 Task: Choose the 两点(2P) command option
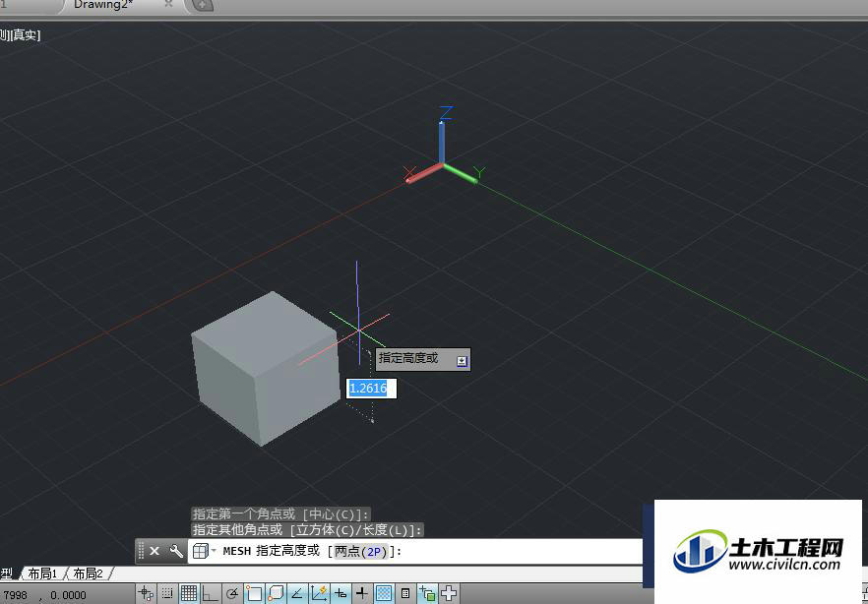coord(361,552)
